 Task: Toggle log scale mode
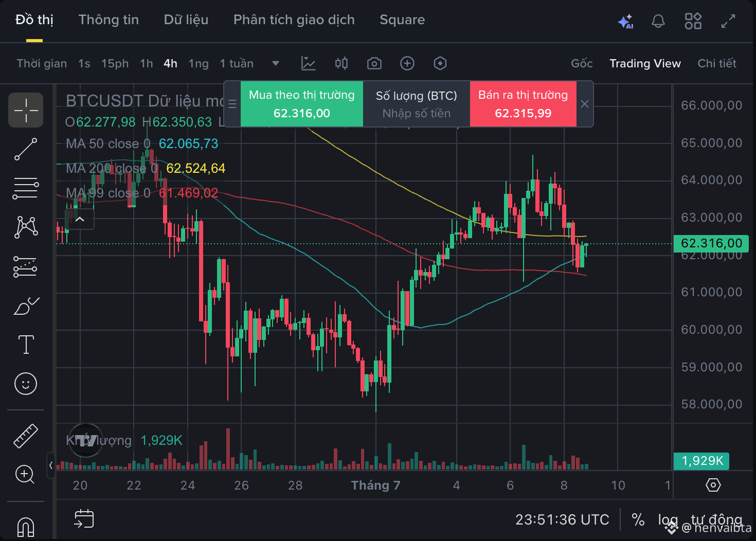pos(668,519)
